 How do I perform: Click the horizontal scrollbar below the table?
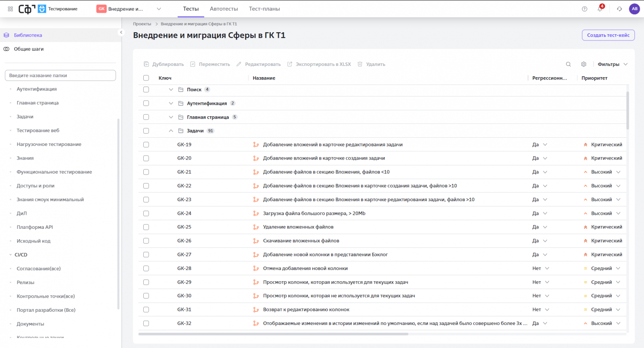click(273, 334)
